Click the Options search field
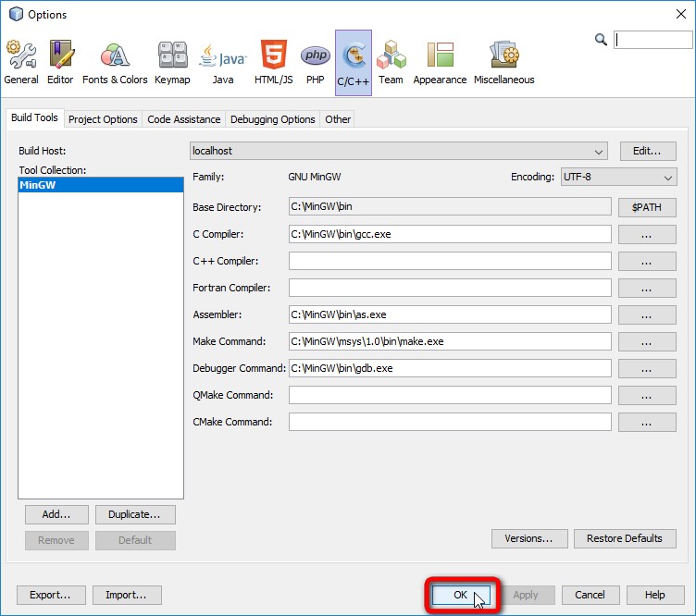696x616 pixels. coord(652,40)
